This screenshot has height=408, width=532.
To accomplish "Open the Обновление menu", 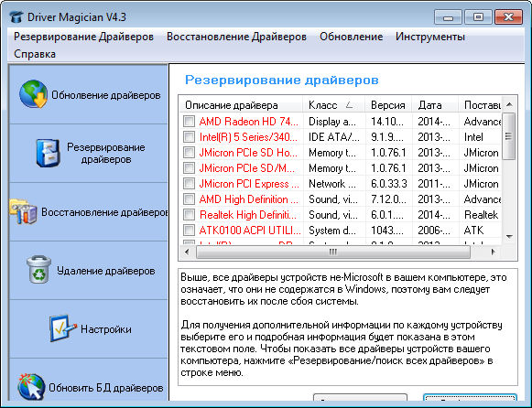I will click(352, 37).
